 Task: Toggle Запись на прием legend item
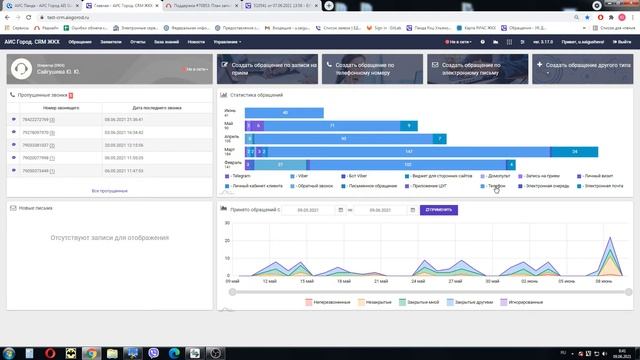539,176
